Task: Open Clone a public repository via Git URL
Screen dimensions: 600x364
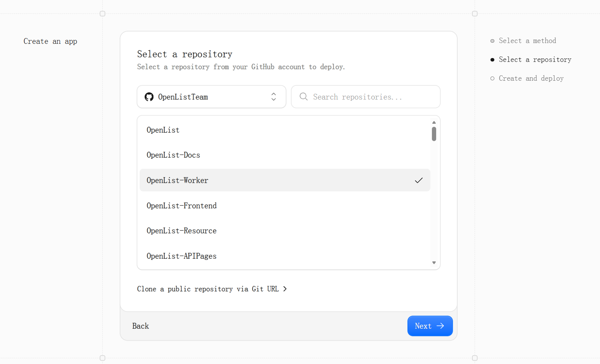Action: tap(212, 289)
